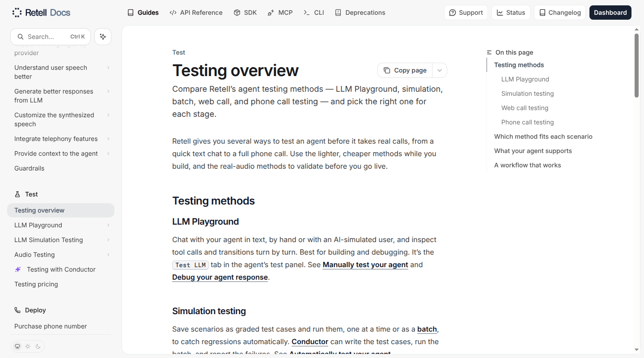644x358 pixels.
Task: Click the page vertical scrollbar thumb
Action: point(636,65)
